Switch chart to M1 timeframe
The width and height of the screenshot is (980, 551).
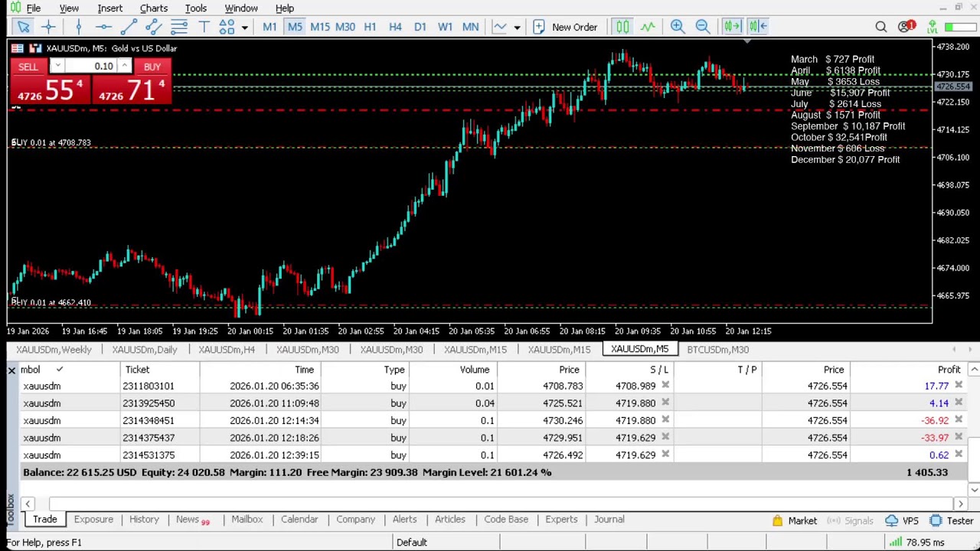tap(269, 27)
